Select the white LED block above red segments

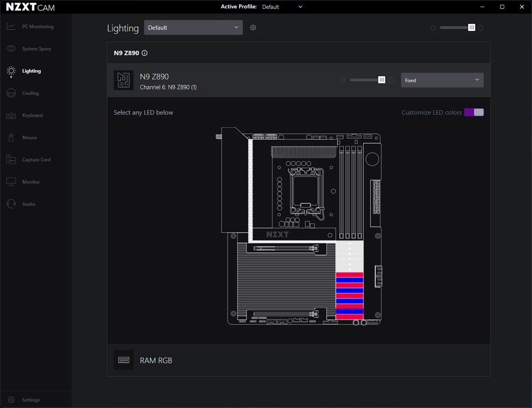pos(349,257)
